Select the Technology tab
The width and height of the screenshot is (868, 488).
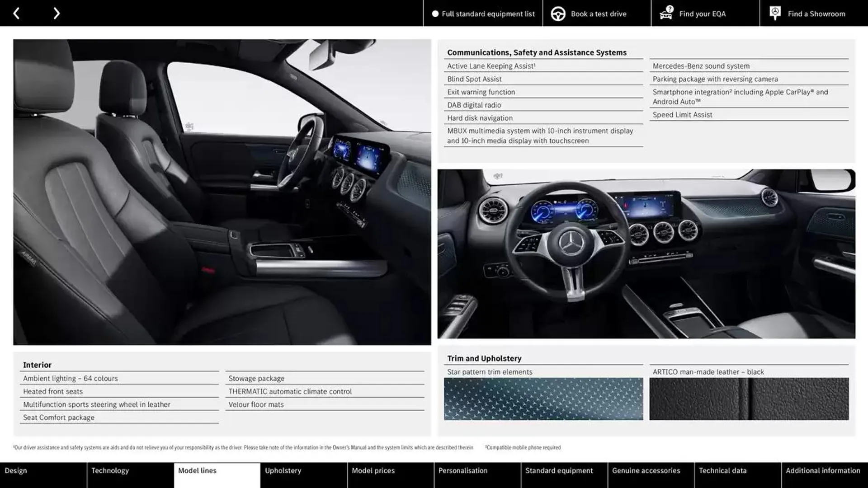(110, 471)
